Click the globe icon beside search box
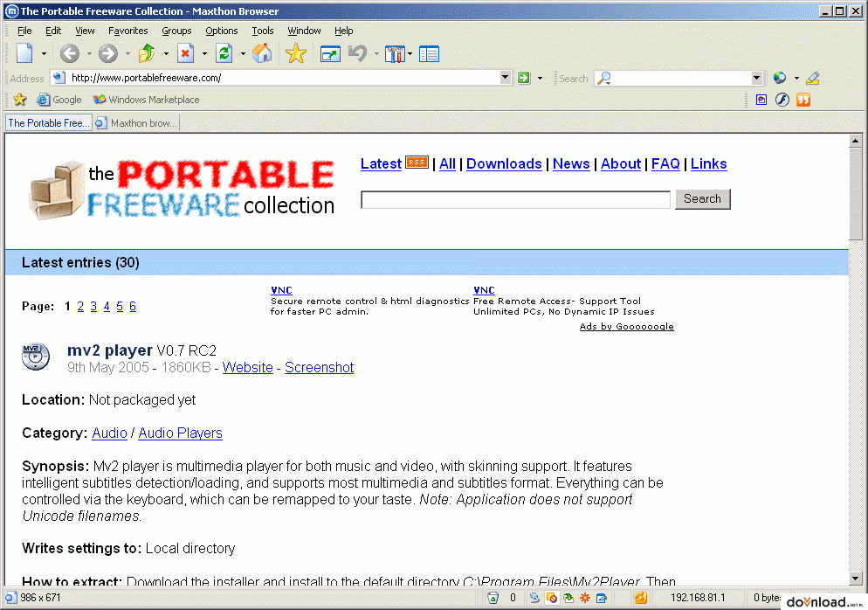The width and height of the screenshot is (868, 610). (780, 78)
